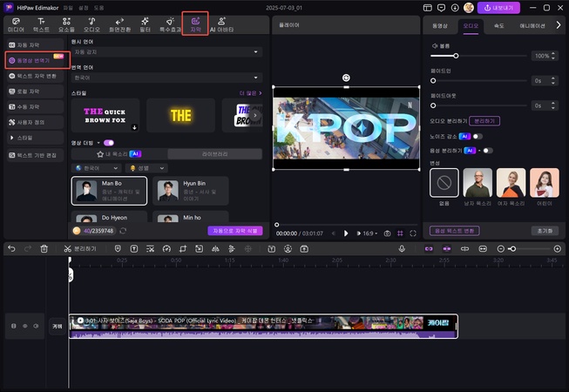Open the user account avatar
The width and height of the screenshot is (569, 392).
(x=469, y=8)
